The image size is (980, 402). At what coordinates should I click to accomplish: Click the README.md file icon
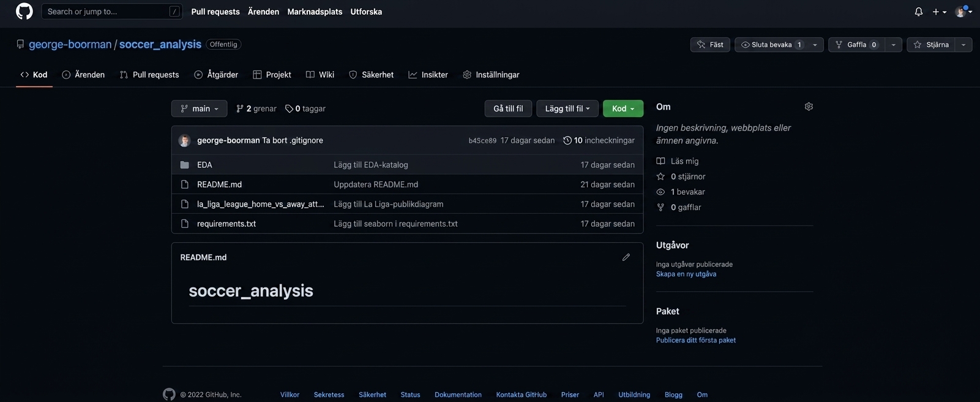tap(184, 184)
